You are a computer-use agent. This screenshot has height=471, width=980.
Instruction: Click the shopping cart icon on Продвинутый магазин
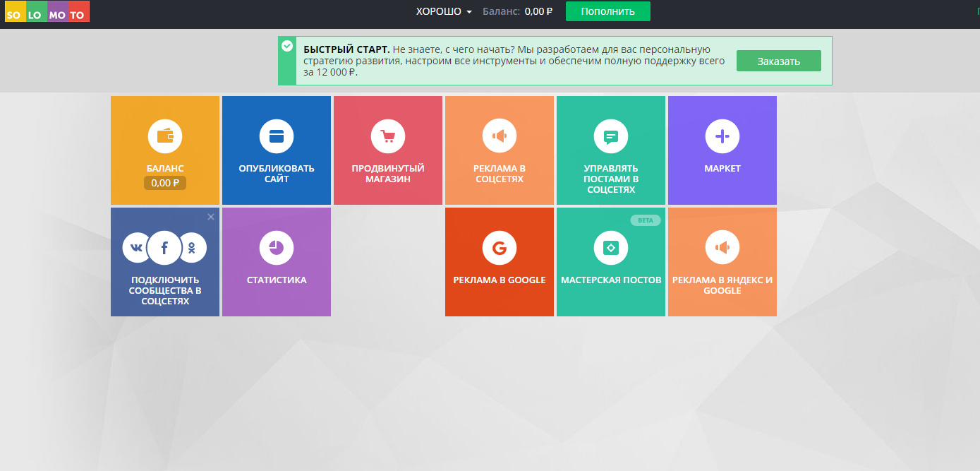[x=388, y=136]
